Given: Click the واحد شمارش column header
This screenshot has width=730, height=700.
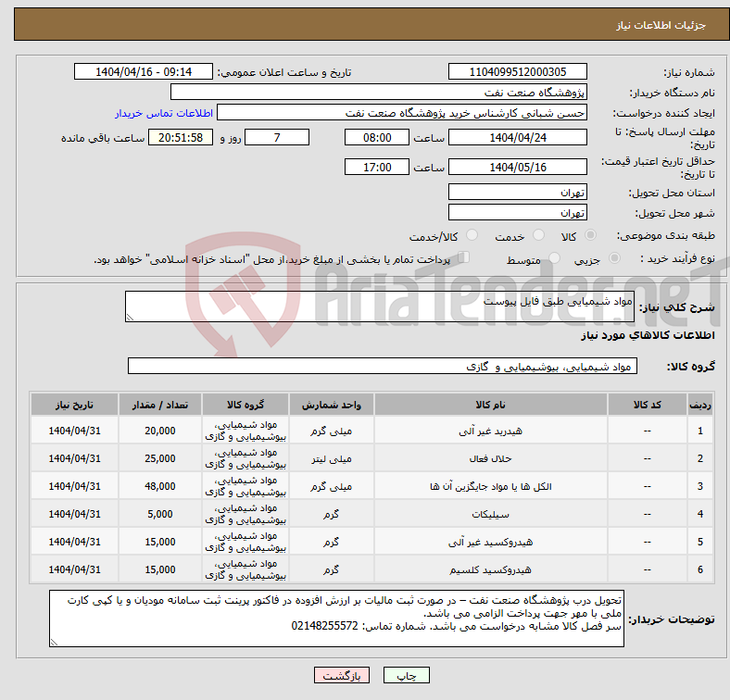Looking at the screenshot, I should 331,405.
